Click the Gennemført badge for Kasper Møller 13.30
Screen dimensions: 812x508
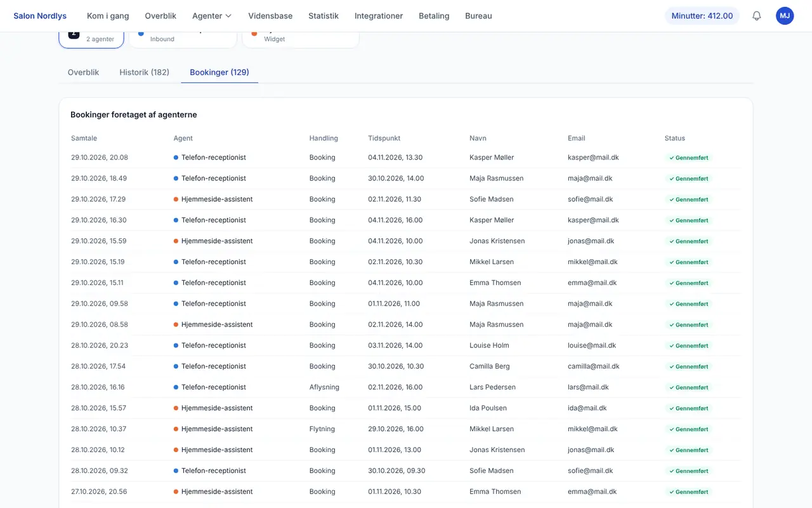pyautogui.click(x=688, y=158)
